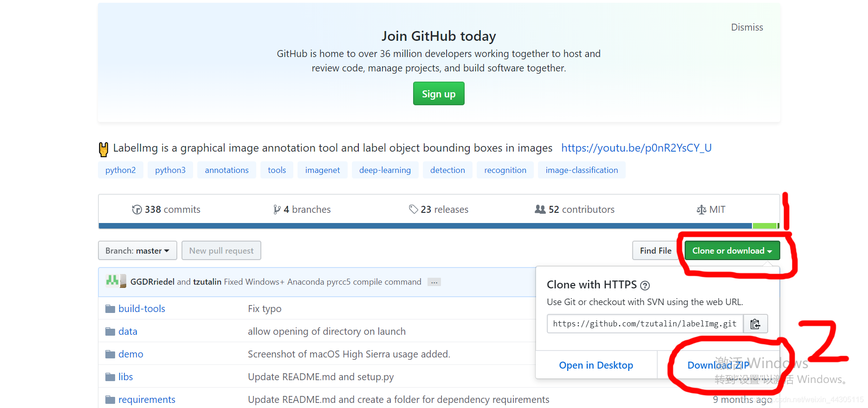Select the imagenet topic tag
868x408 pixels.
click(323, 170)
